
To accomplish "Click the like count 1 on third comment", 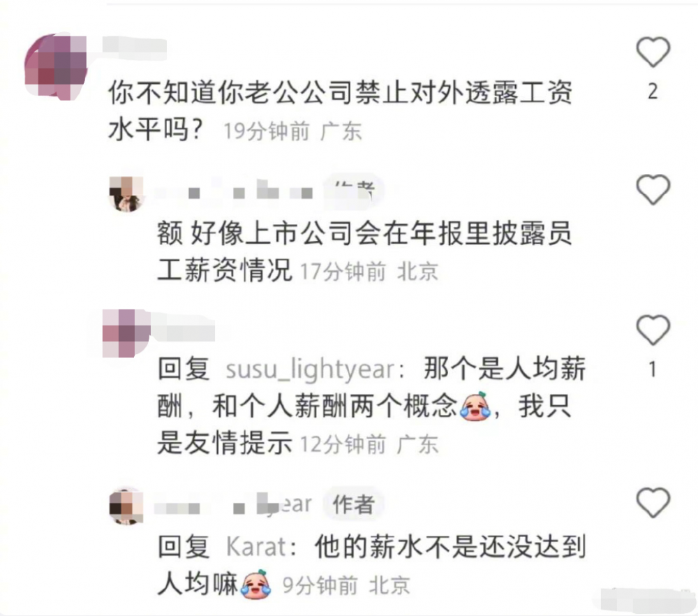I will [653, 369].
